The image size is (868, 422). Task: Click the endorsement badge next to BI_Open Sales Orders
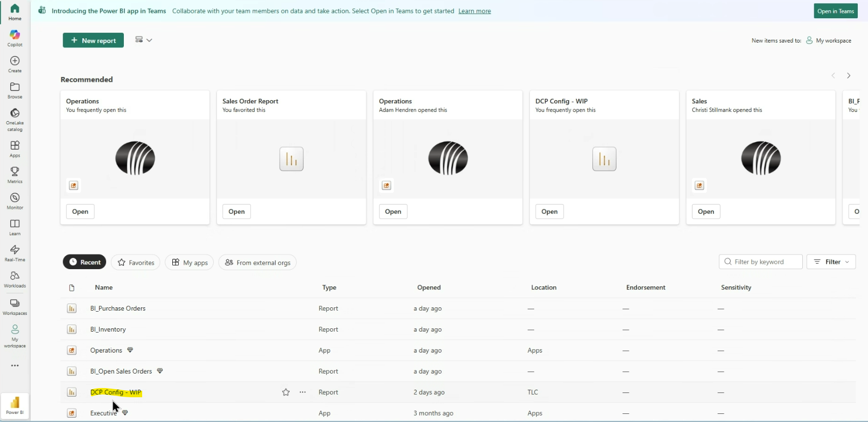(x=160, y=371)
